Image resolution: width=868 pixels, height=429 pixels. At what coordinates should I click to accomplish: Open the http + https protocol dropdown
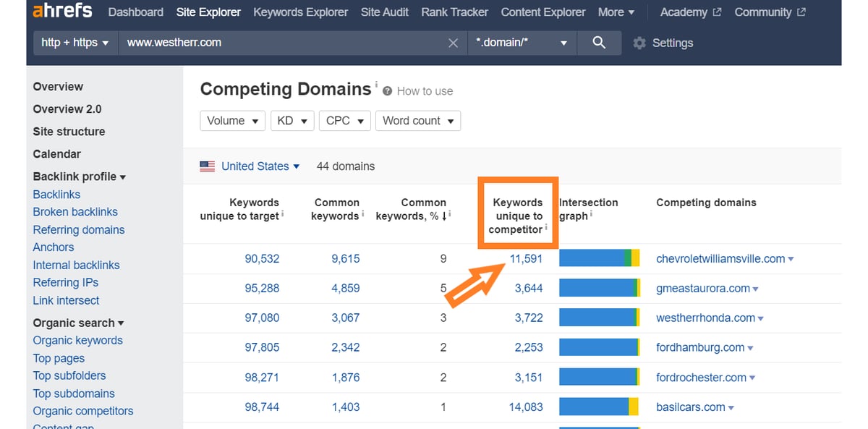[x=75, y=43]
